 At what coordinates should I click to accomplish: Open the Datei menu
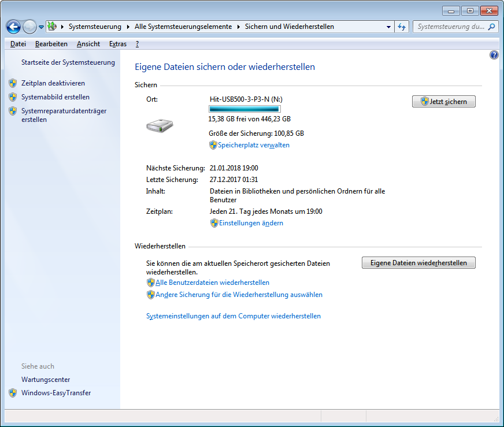[18, 44]
